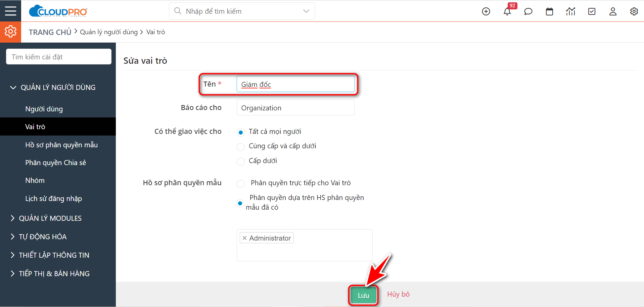Open the global search dropdown arrow
The height and width of the screenshot is (307, 644).
[306, 11]
